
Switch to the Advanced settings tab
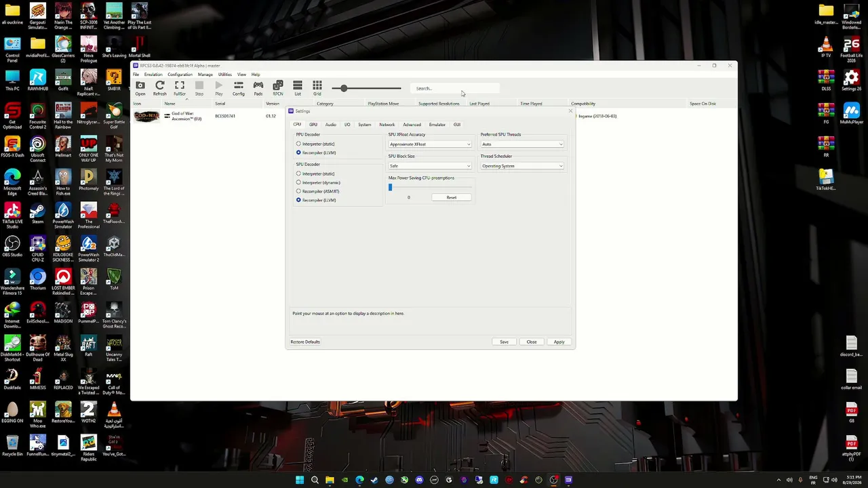412,125
